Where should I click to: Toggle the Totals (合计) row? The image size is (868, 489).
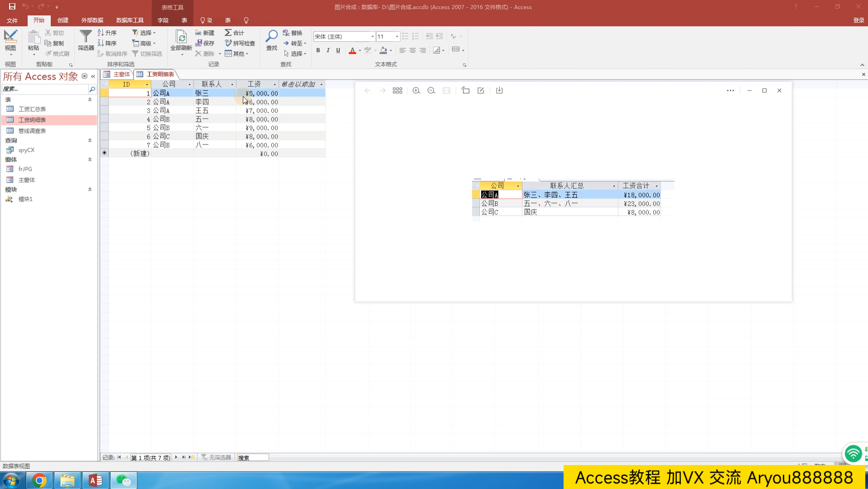pos(235,33)
